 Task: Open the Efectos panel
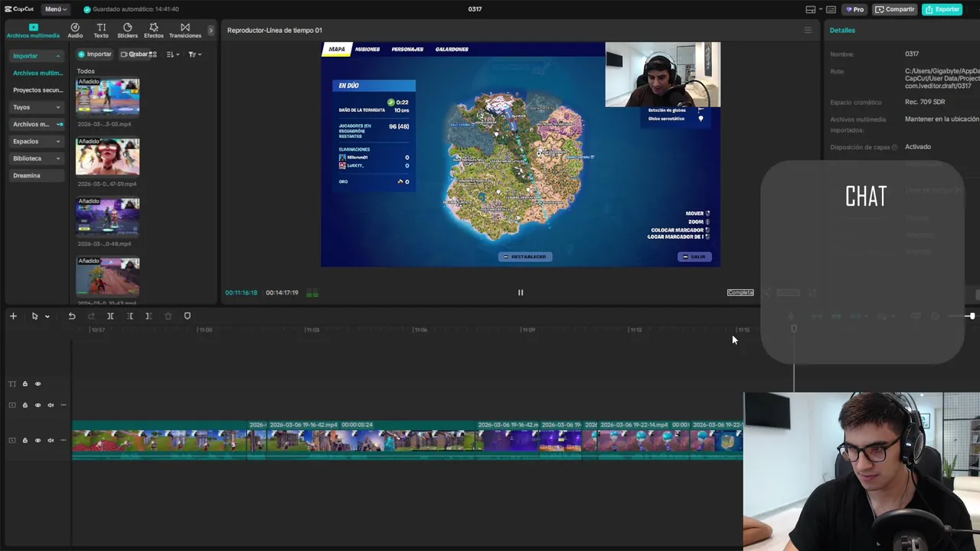(153, 31)
